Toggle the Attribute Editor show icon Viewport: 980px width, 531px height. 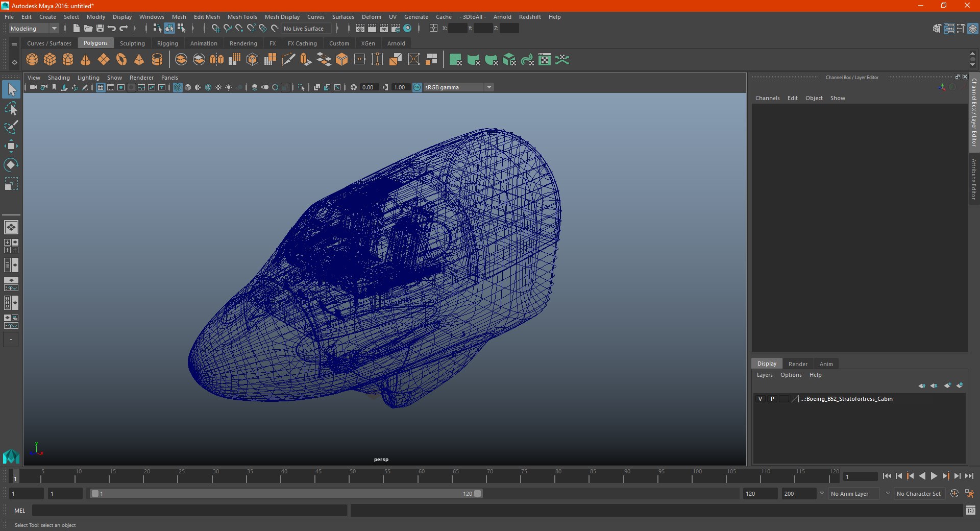tap(949, 29)
